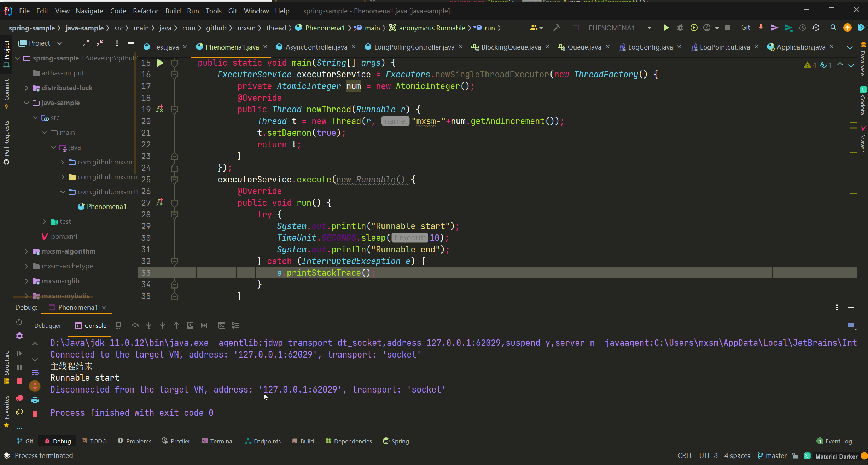868x465 pixels.
Task: Toggle Soft-Wrap in the debug console
Action: click(x=35, y=372)
